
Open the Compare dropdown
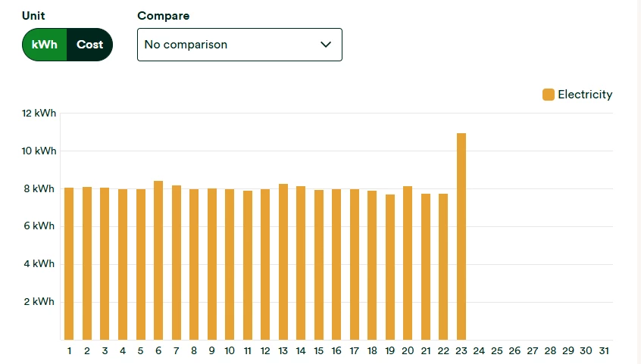coord(239,45)
